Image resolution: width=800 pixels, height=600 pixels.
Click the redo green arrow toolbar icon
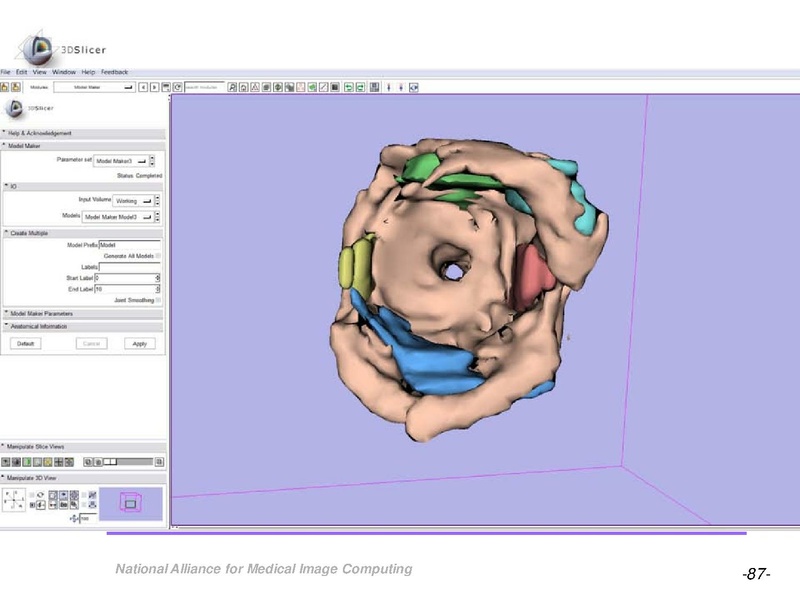coord(360,87)
